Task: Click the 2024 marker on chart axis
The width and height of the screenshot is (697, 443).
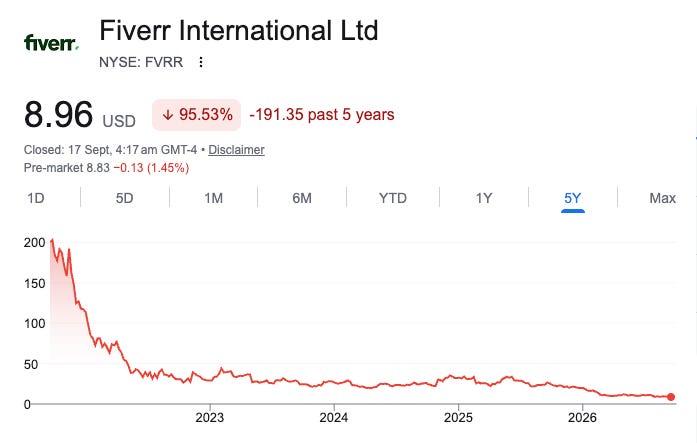Action: [x=334, y=418]
